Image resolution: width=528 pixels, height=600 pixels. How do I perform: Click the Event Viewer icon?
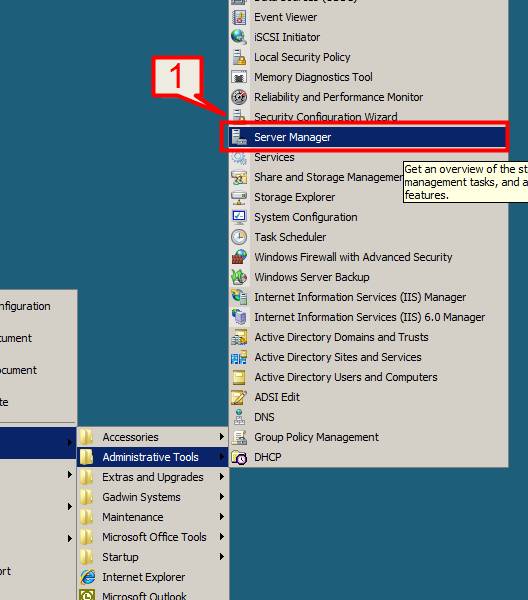(239, 17)
